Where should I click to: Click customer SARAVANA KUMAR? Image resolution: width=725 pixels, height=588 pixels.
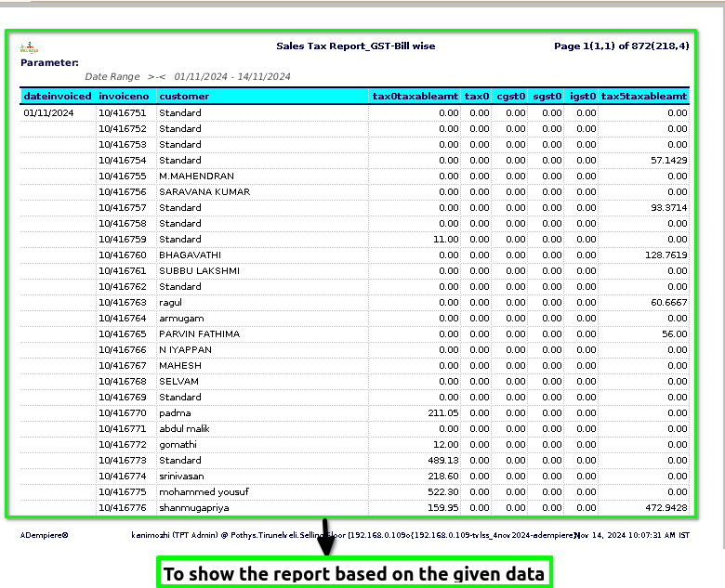pyautogui.click(x=204, y=192)
